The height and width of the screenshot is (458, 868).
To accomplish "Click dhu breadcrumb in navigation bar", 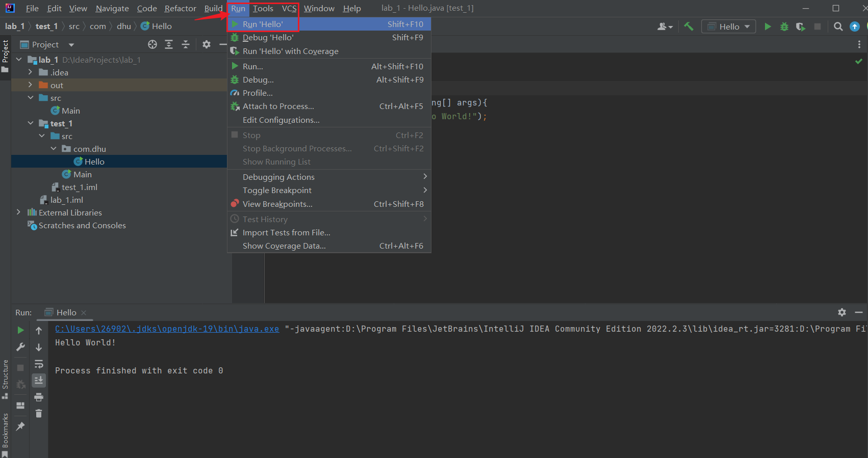I will pos(124,26).
